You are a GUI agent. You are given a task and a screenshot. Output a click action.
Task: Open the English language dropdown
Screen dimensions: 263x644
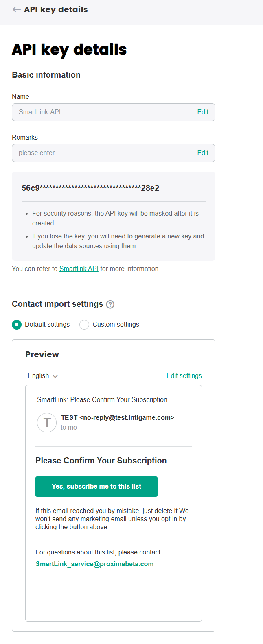tap(43, 375)
